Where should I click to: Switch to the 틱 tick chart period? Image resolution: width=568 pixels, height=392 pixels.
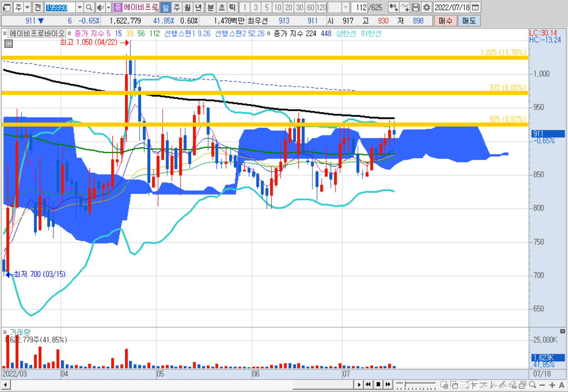tap(232, 7)
